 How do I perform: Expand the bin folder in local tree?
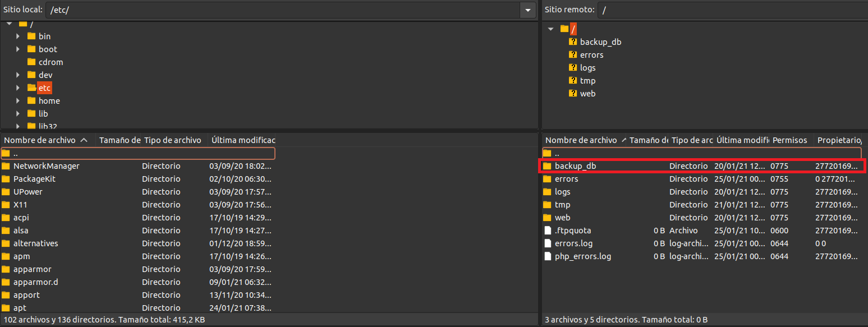(x=19, y=36)
